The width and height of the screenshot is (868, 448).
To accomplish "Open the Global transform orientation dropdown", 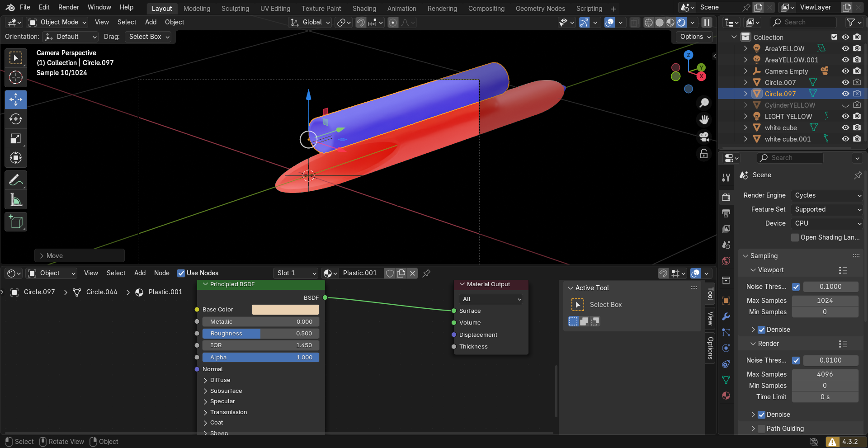I will [310, 22].
